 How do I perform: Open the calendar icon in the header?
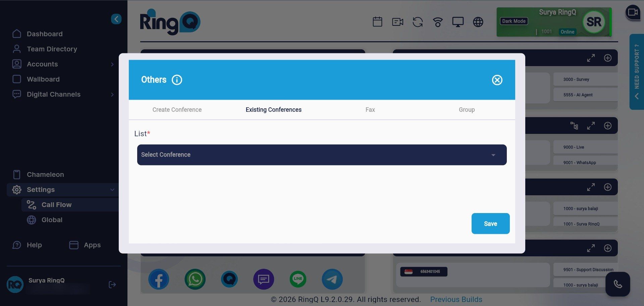pyautogui.click(x=377, y=22)
